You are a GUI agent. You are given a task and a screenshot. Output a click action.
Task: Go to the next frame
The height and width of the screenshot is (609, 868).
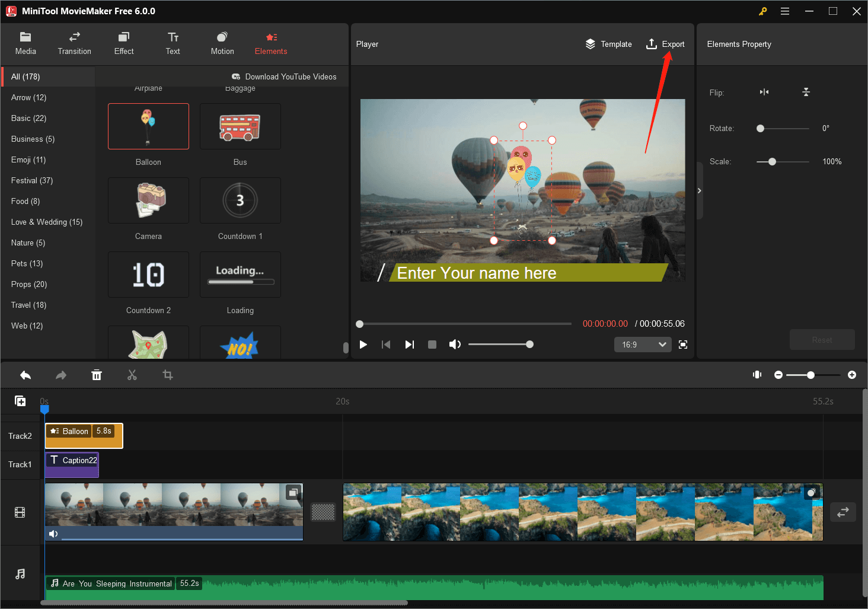point(409,345)
